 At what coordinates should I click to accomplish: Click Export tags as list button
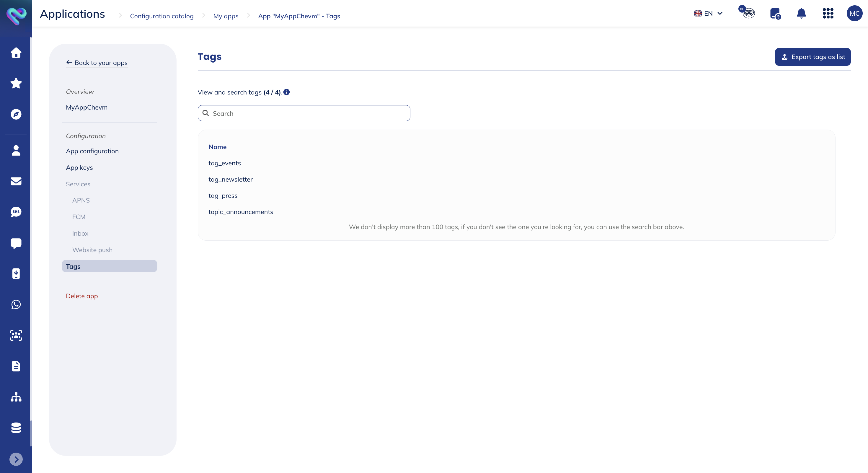coord(812,57)
